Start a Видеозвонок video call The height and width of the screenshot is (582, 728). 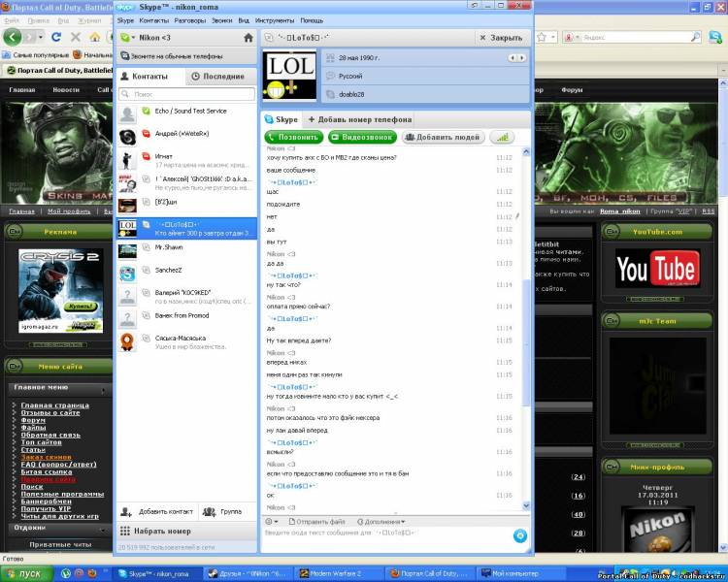(363, 137)
